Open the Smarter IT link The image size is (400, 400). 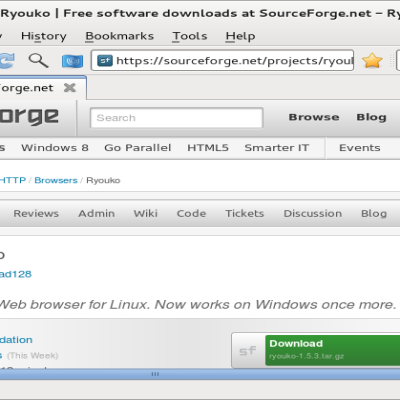click(277, 148)
